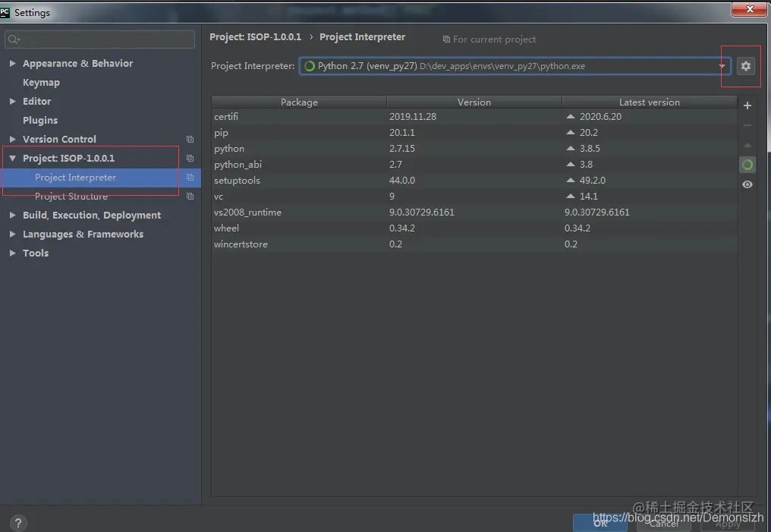Image resolution: width=771 pixels, height=532 pixels.
Task: Open the Plugins settings page
Action: pyautogui.click(x=40, y=120)
